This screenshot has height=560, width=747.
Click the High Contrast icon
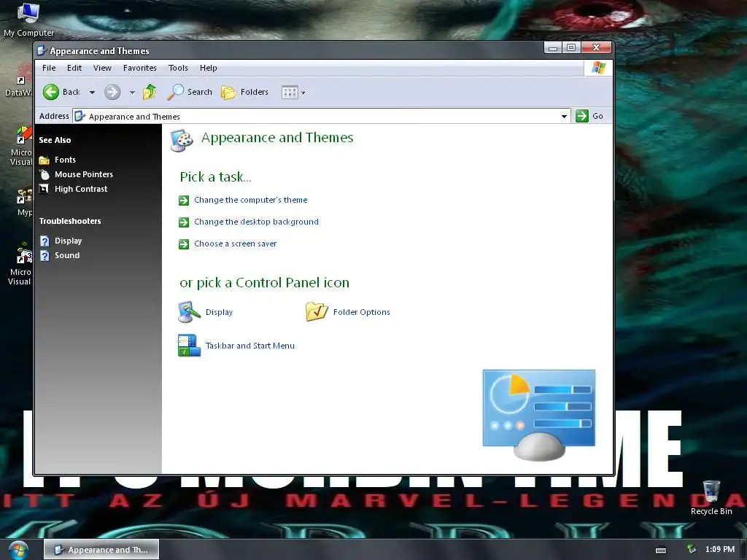click(x=44, y=189)
